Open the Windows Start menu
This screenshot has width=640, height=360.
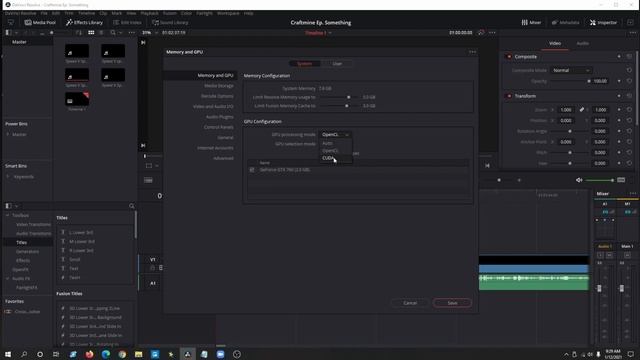click(x=8, y=354)
